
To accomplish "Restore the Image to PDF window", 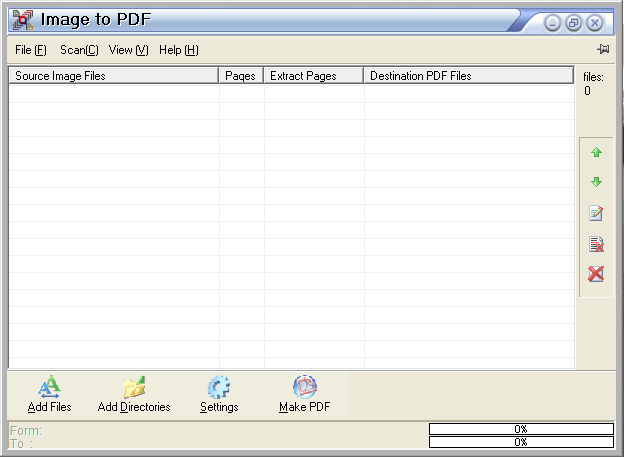I will [x=573, y=23].
